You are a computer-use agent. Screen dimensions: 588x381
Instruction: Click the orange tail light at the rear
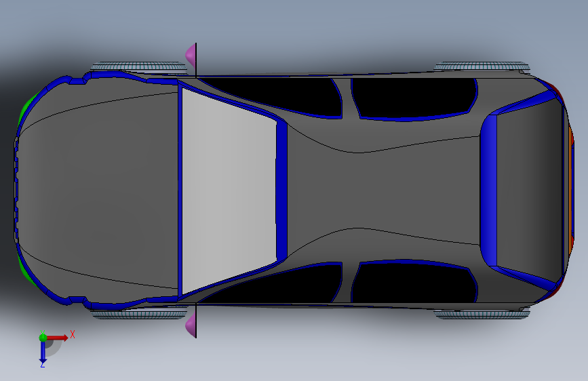point(571,191)
